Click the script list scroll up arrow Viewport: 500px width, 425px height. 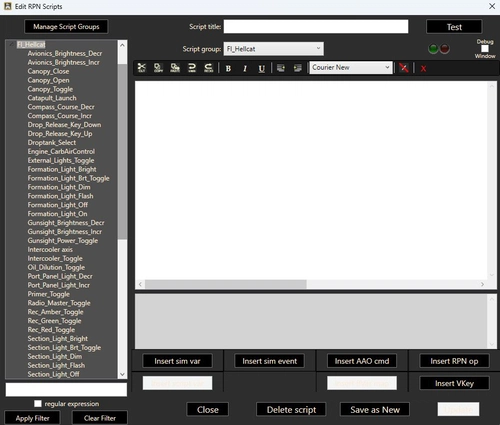pos(122,45)
